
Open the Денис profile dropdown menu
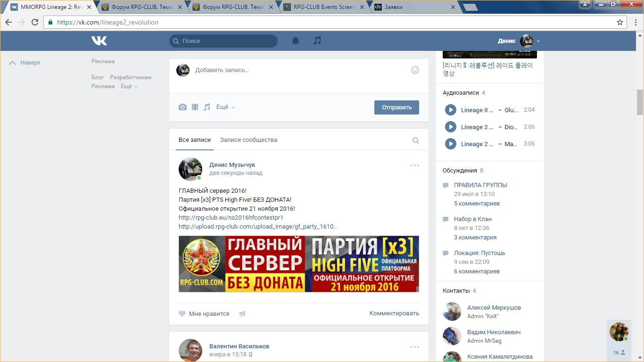(x=519, y=41)
